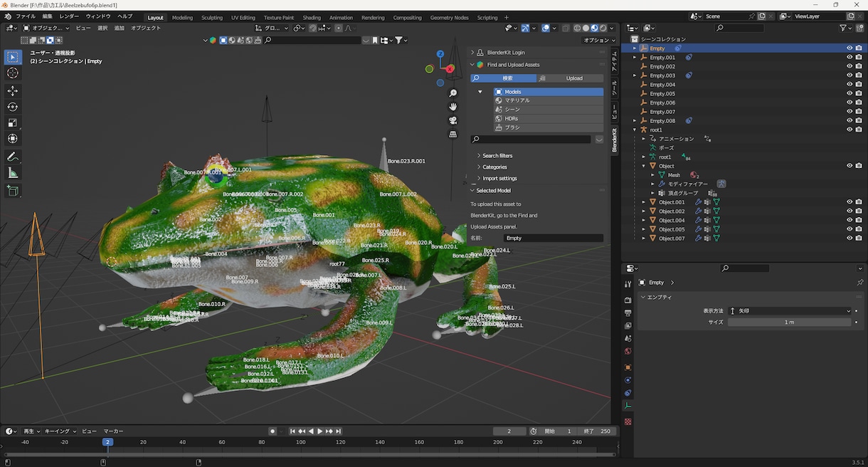Select the Move tool
Image resolution: width=868 pixels, height=467 pixels.
click(13, 90)
